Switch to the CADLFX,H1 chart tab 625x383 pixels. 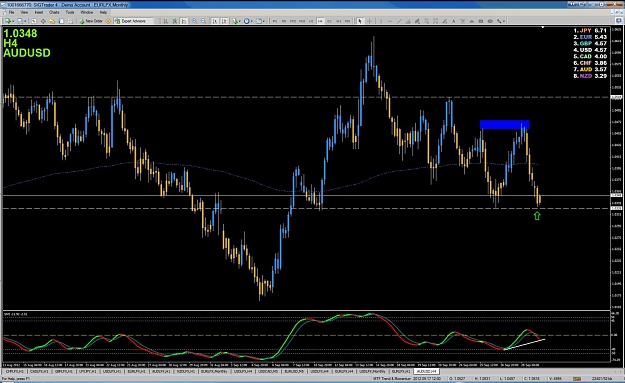click(x=39, y=371)
